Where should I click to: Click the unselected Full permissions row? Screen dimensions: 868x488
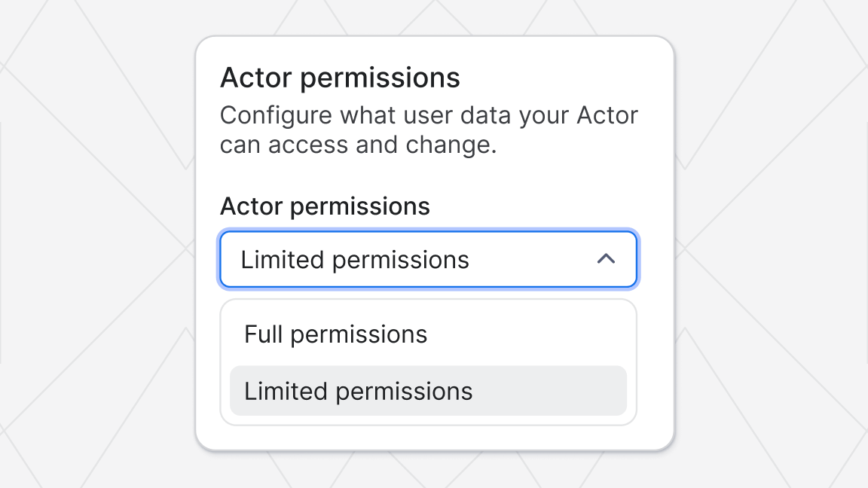[335, 334]
